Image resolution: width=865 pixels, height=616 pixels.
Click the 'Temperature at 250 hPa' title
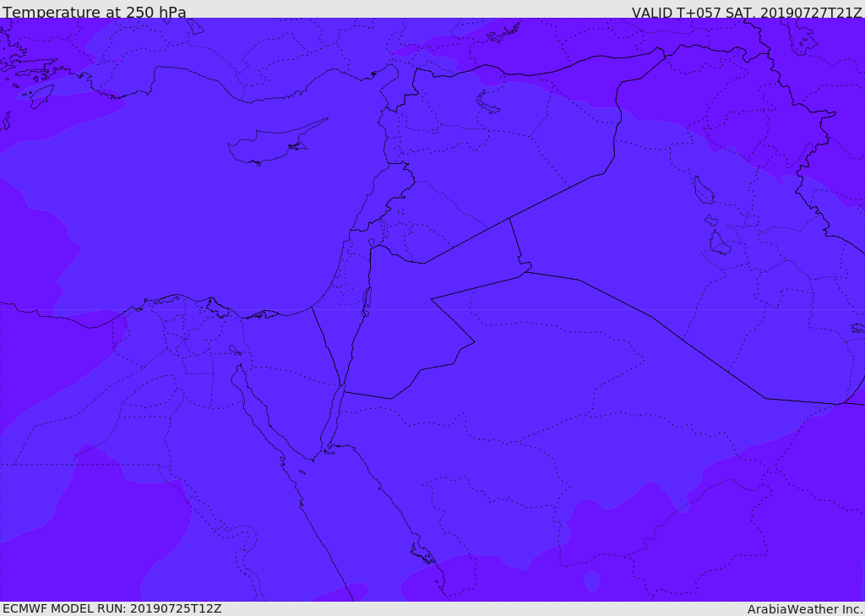point(95,12)
